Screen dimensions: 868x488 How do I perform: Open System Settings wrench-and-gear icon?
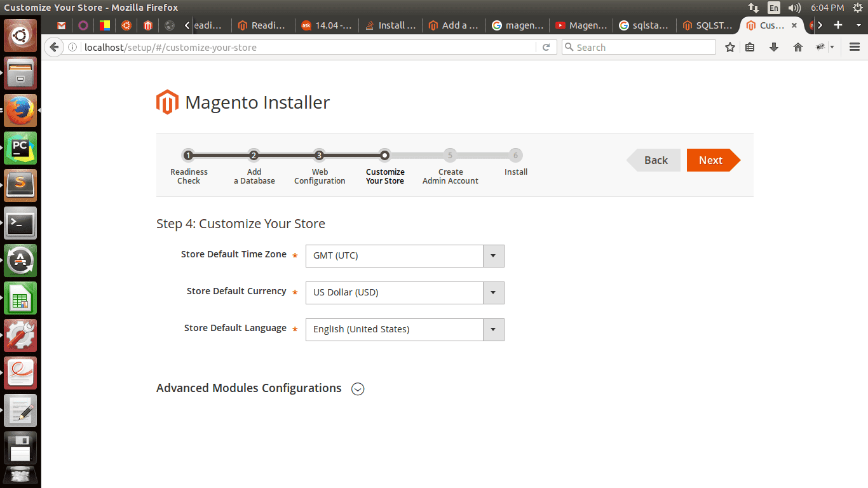point(20,335)
